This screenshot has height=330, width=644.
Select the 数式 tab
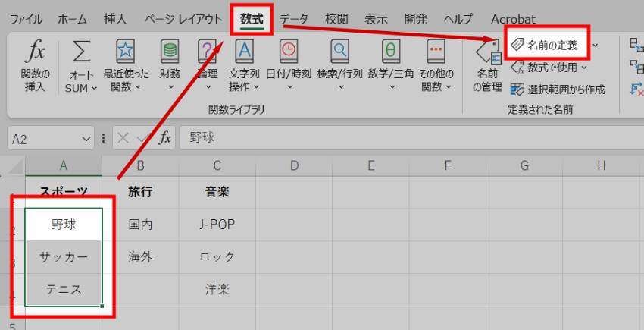tap(252, 19)
